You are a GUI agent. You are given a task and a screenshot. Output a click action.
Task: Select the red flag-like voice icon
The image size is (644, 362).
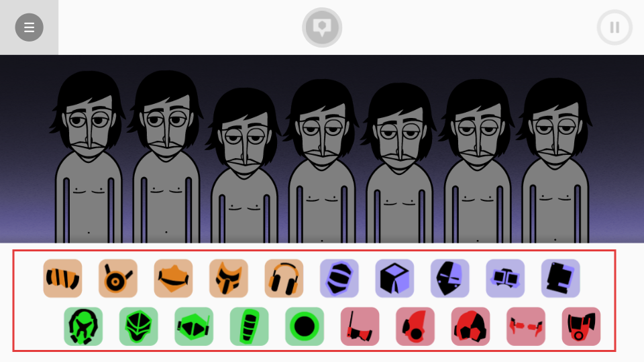360,326
